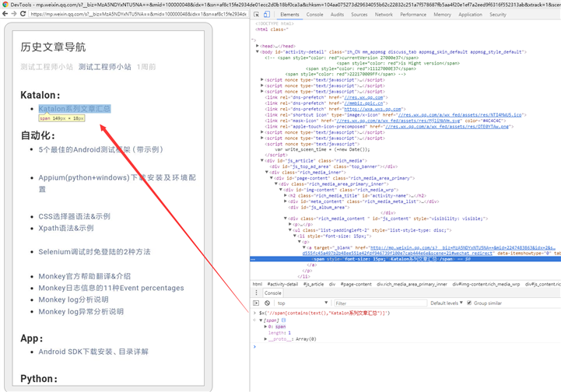Viewport: 561px width, 392px height.
Task: Open Android SDK下载安装、目录详解 link
Action: pos(93,352)
